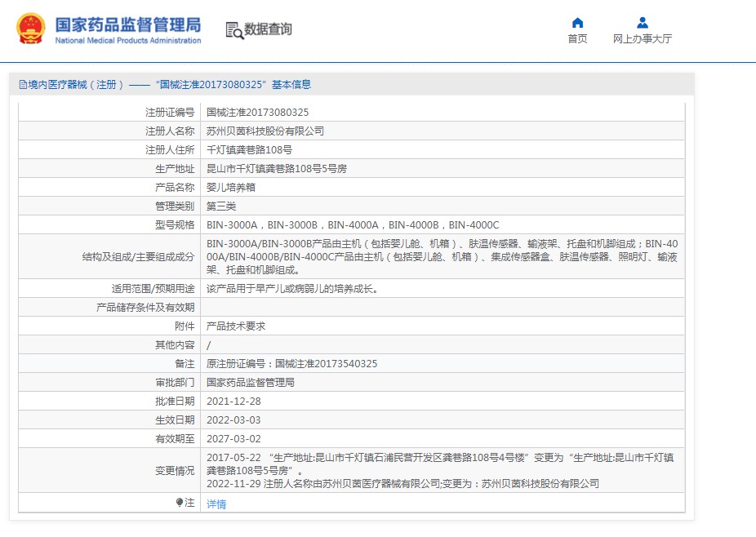Click the National Medical Products Administration subtitle
The height and width of the screenshot is (537, 756).
[127, 41]
